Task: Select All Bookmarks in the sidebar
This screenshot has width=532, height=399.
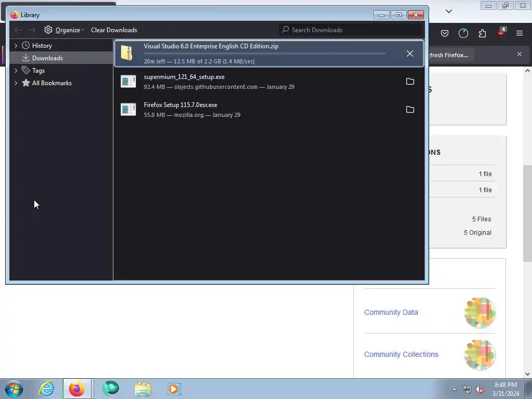Action: [x=51, y=83]
